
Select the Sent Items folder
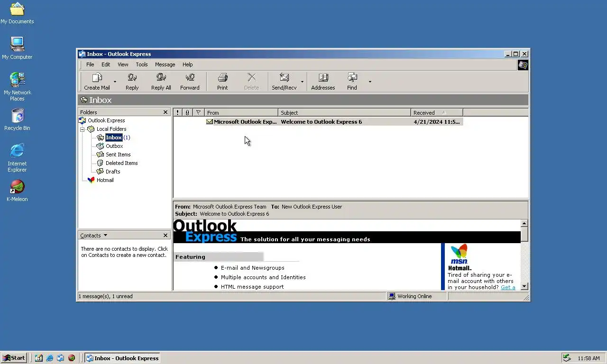[x=118, y=155]
